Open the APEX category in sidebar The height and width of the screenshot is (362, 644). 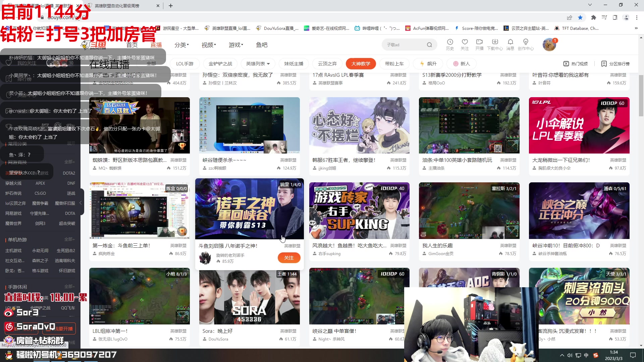[40, 183]
